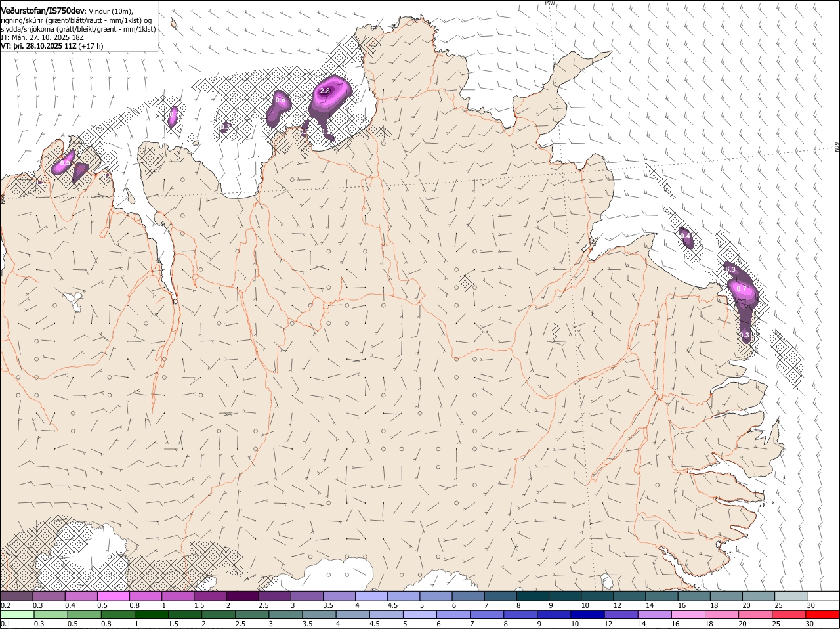This screenshot has height=629, width=840.
Task: Select the bright red 30 rain scale swatch
Action: click(822, 615)
